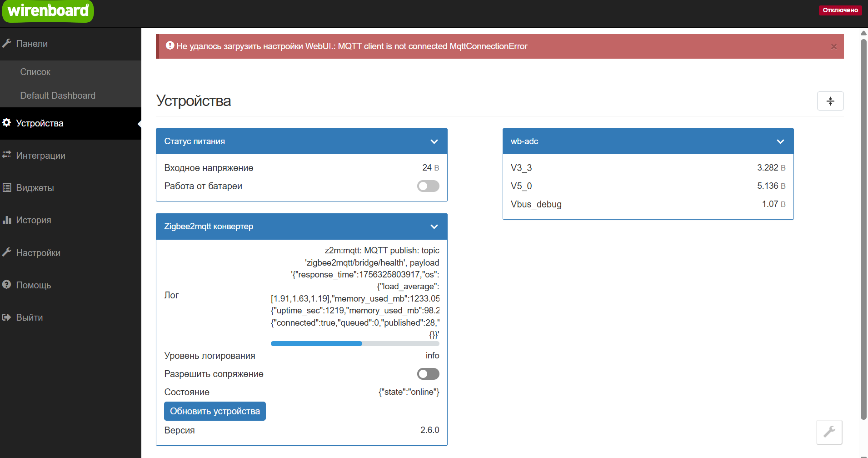Collapse the wb-adc card
The width and height of the screenshot is (868, 458).
click(780, 141)
